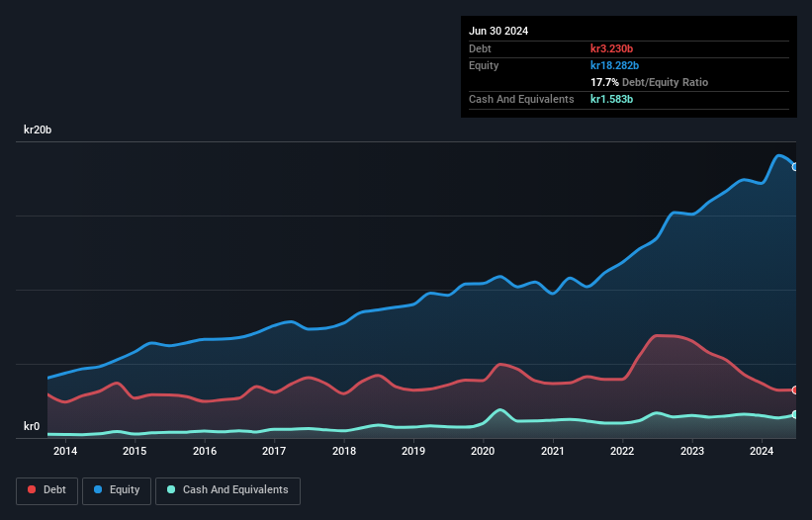Click the Jun 30 2024 tooltip date

[x=498, y=31]
